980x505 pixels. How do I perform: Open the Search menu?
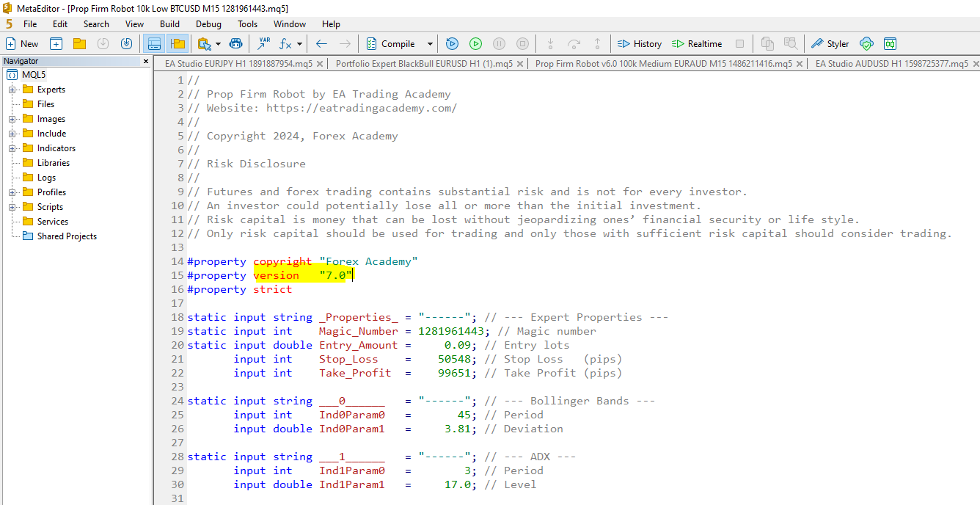96,24
